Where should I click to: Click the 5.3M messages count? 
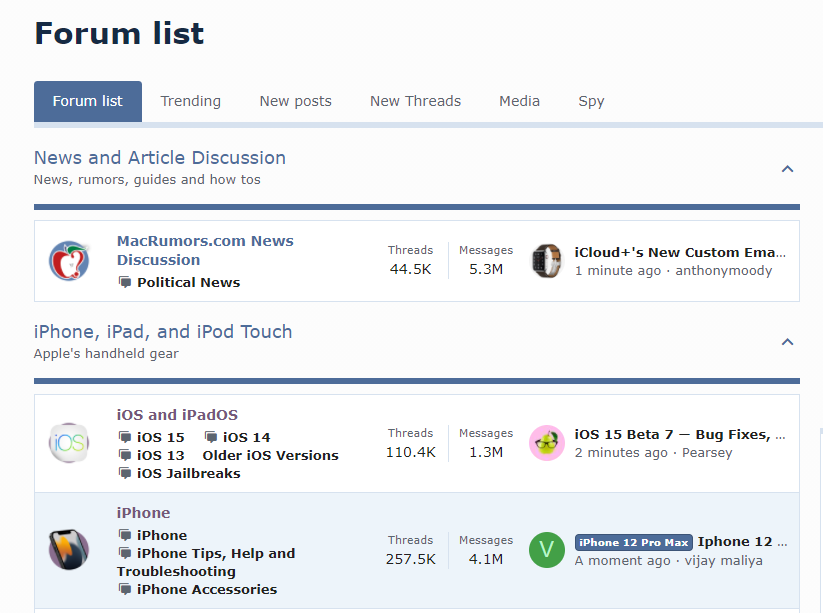tap(486, 269)
